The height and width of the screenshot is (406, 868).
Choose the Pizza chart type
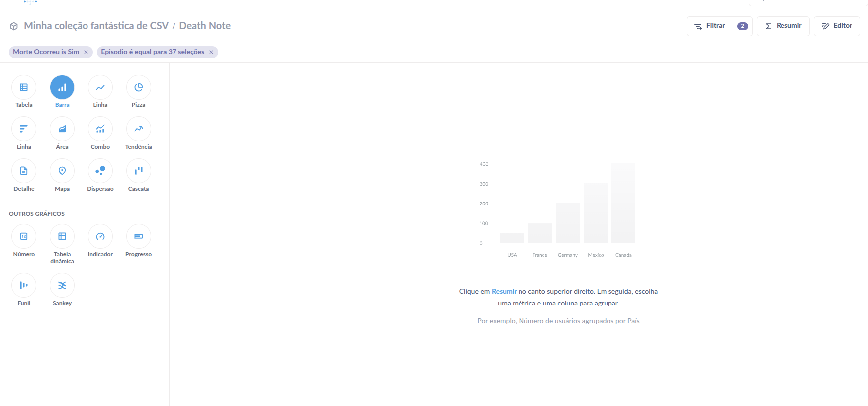point(138,88)
